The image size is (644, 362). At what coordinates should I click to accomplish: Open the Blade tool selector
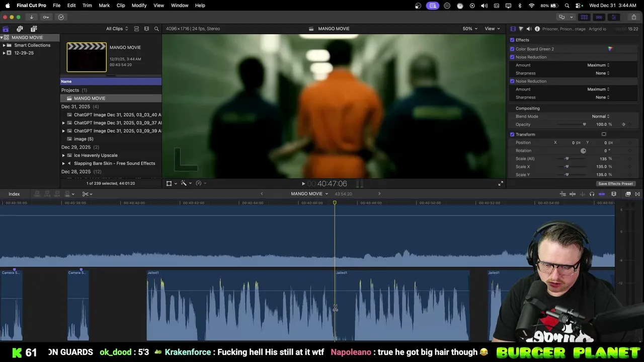click(87, 194)
